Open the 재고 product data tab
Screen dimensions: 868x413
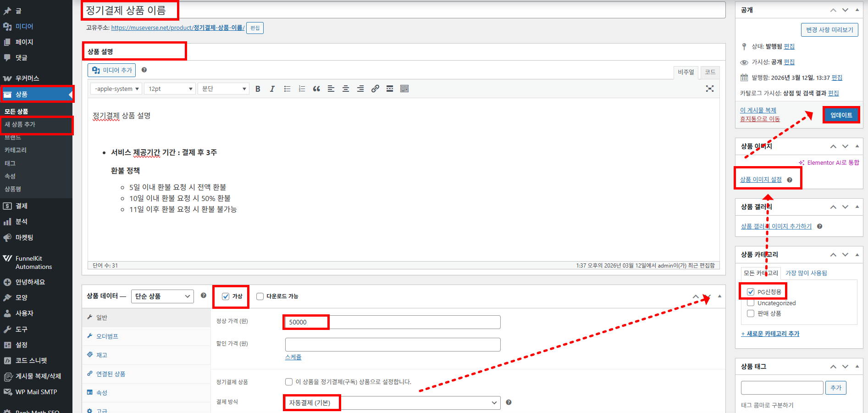pos(102,355)
